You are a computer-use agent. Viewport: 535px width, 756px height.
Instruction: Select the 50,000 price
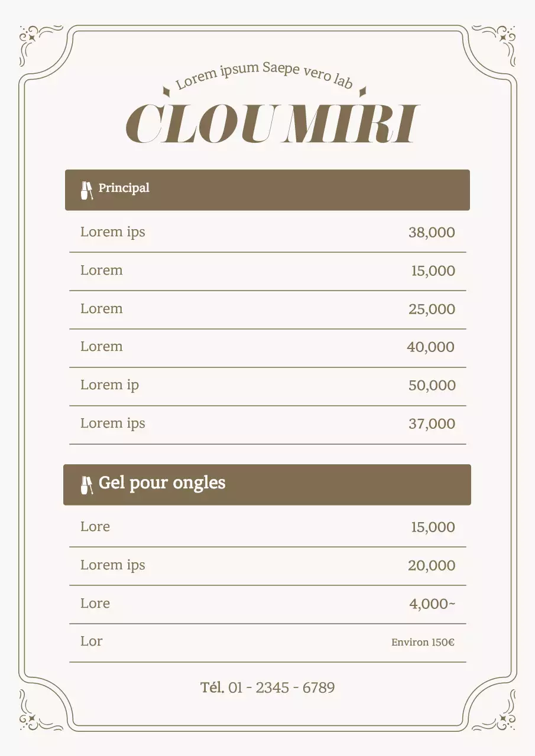[x=432, y=386]
